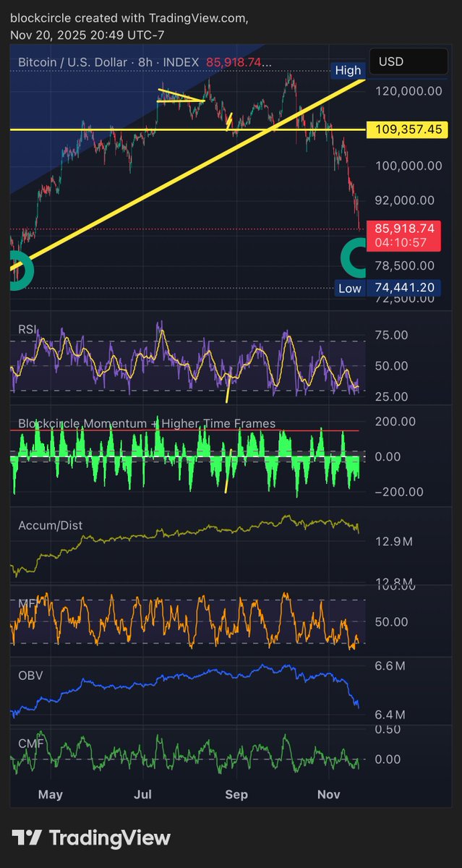Click the 120,000.00 price axis value
This screenshot has height=868, width=462.
(408, 91)
